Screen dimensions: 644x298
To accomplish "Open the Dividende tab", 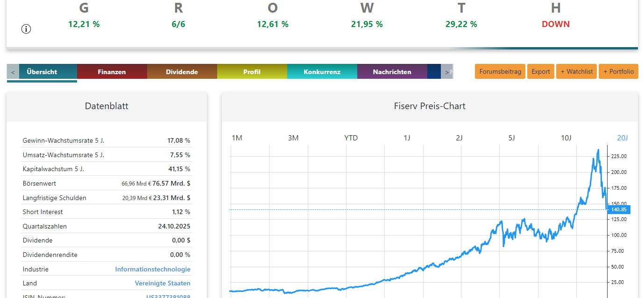I will (182, 72).
